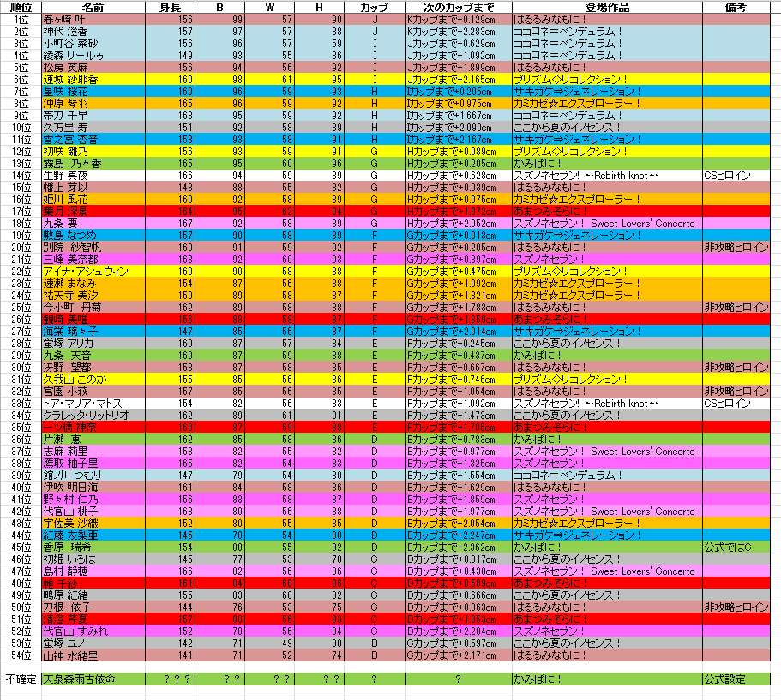Select the name cell 帯刀 千早
Viewport: 781px width, 700px height.
(x=93, y=115)
